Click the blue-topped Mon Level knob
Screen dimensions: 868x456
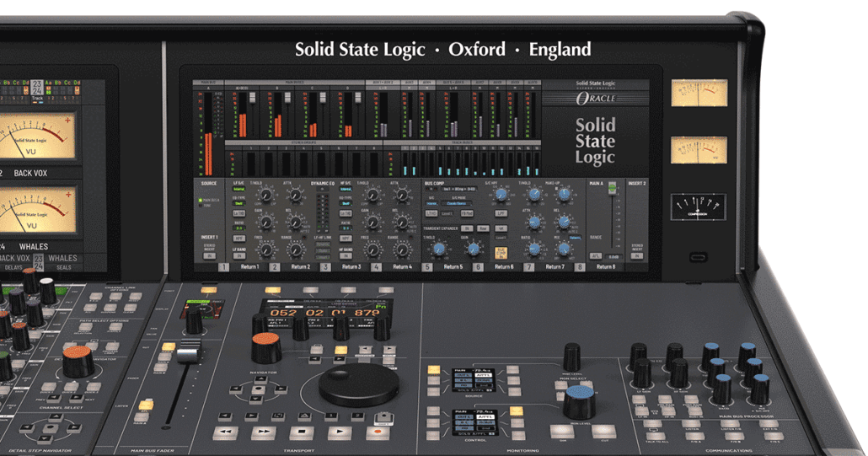[x=580, y=402]
